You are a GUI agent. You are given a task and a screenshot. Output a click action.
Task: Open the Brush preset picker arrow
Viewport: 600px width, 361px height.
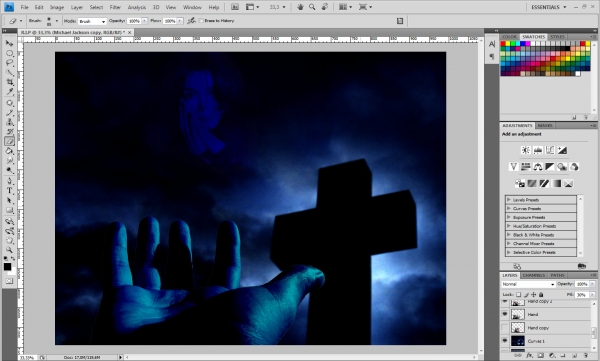tap(57, 21)
